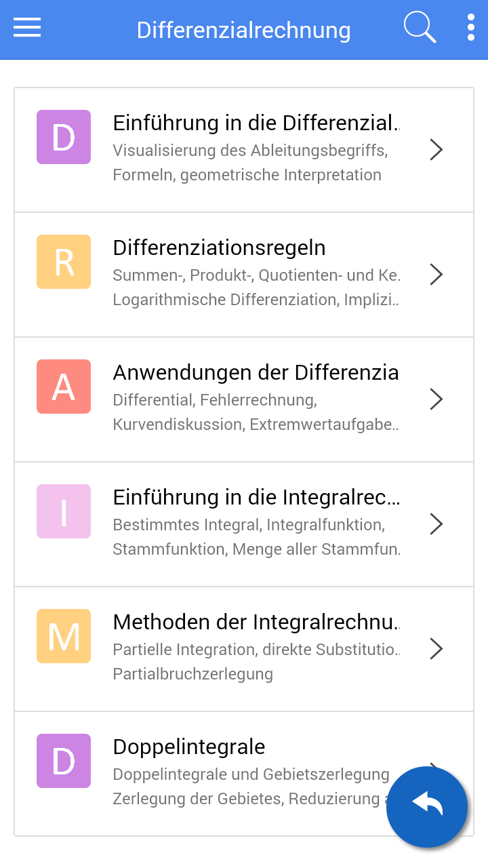Tap the purple D icon beside Doppelintegrale
Viewport: 488px width, 868px height.
[x=64, y=761]
